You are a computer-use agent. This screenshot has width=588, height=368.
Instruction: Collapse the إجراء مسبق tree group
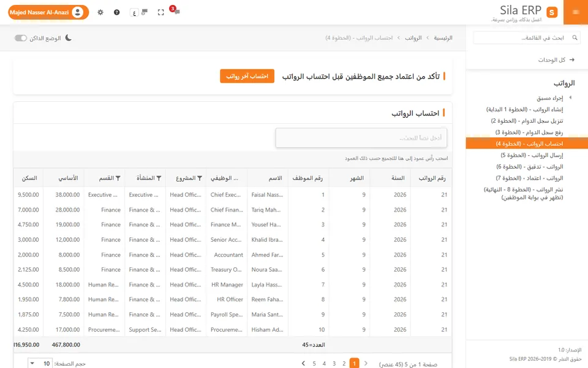click(570, 98)
